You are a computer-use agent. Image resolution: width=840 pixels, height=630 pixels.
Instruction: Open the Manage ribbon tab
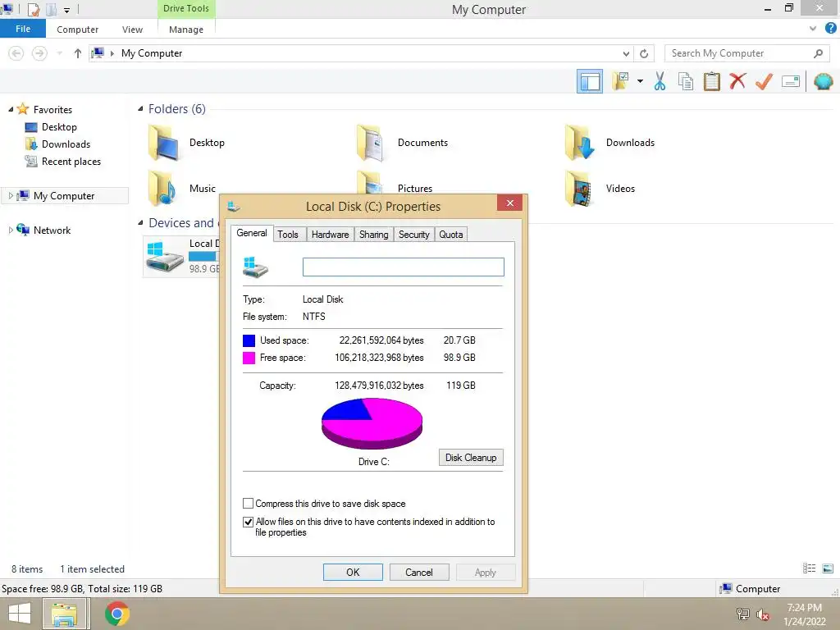click(x=186, y=30)
